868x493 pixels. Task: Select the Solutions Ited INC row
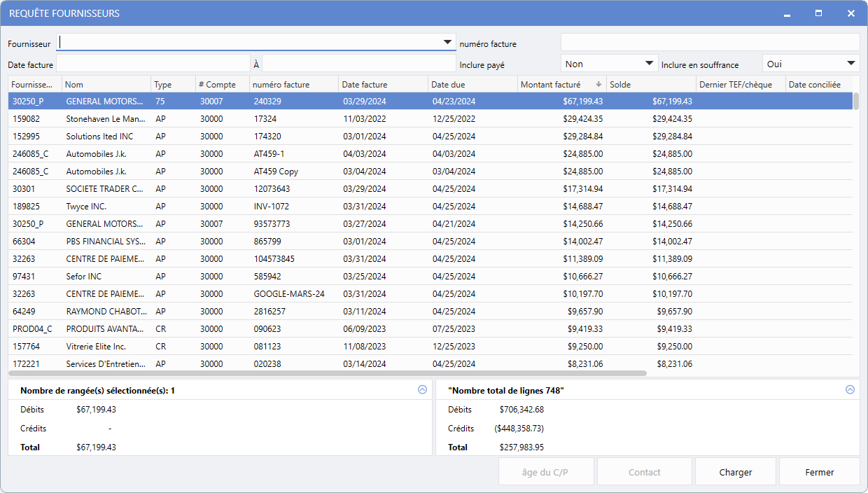click(x=430, y=137)
